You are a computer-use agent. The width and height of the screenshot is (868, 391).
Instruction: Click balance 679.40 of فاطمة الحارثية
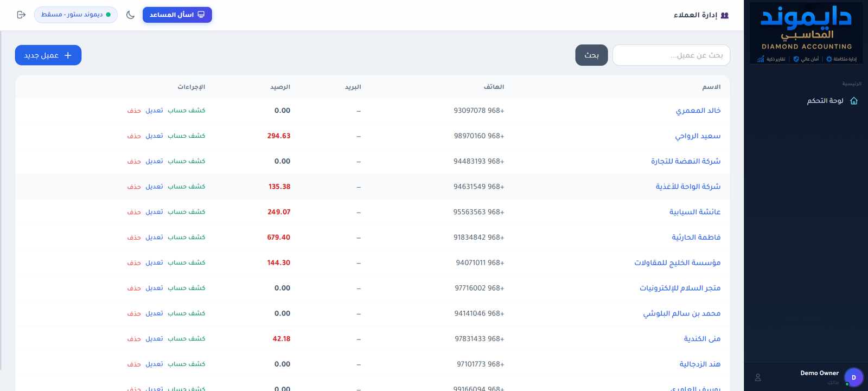tap(279, 238)
